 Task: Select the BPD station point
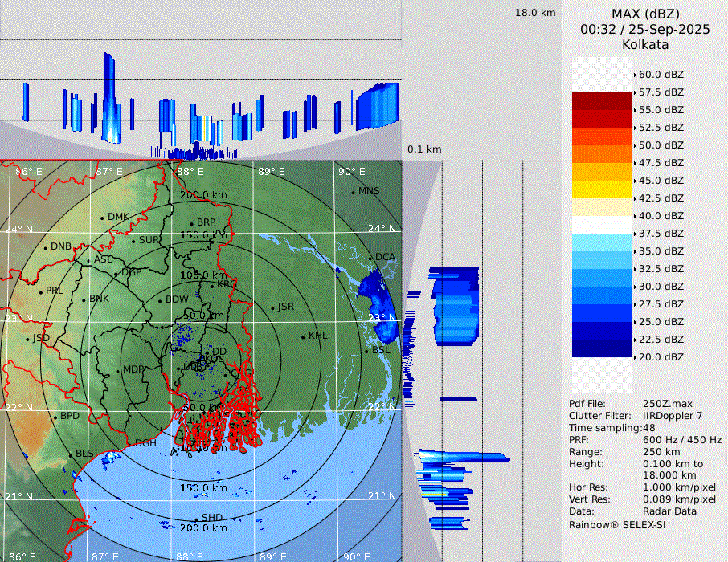pos(55,417)
